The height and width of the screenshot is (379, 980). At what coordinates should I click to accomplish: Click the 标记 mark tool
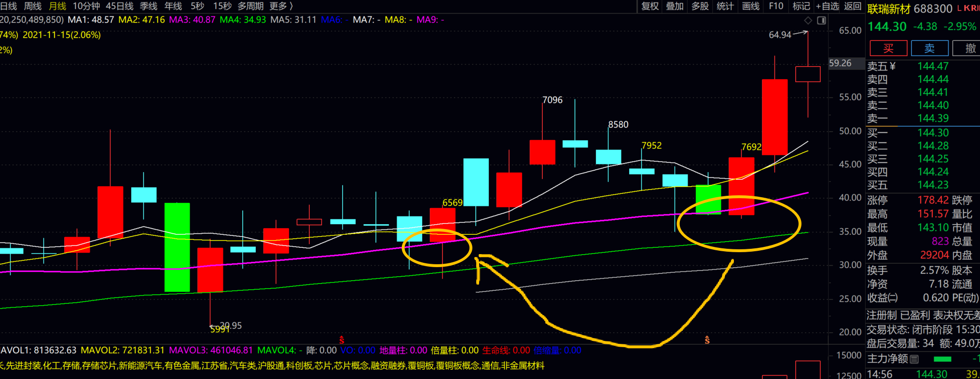click(801, 6)
